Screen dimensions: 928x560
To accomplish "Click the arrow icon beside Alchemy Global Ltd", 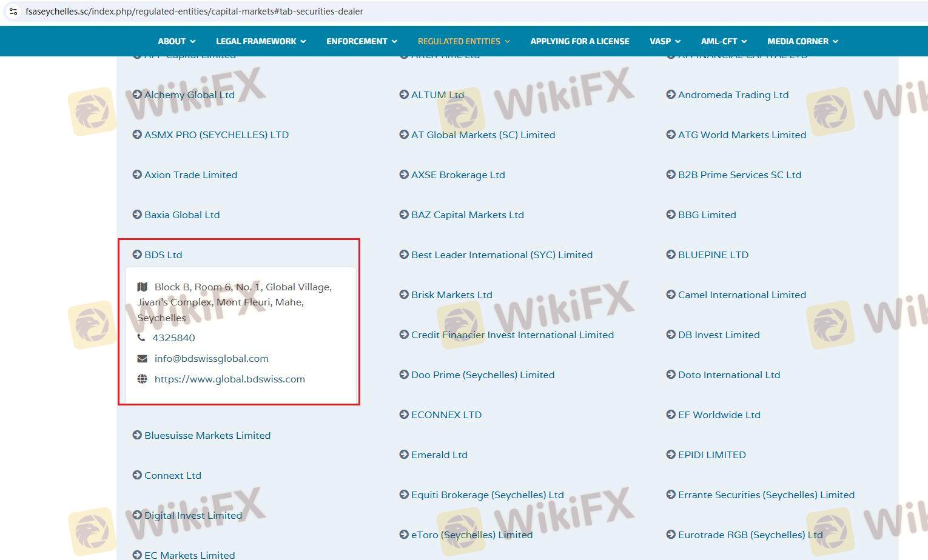I will (x=137, y=95).
